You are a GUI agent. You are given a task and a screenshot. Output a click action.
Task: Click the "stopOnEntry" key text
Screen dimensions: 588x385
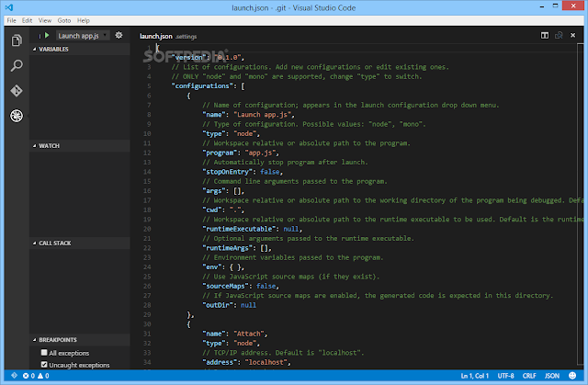228,172
